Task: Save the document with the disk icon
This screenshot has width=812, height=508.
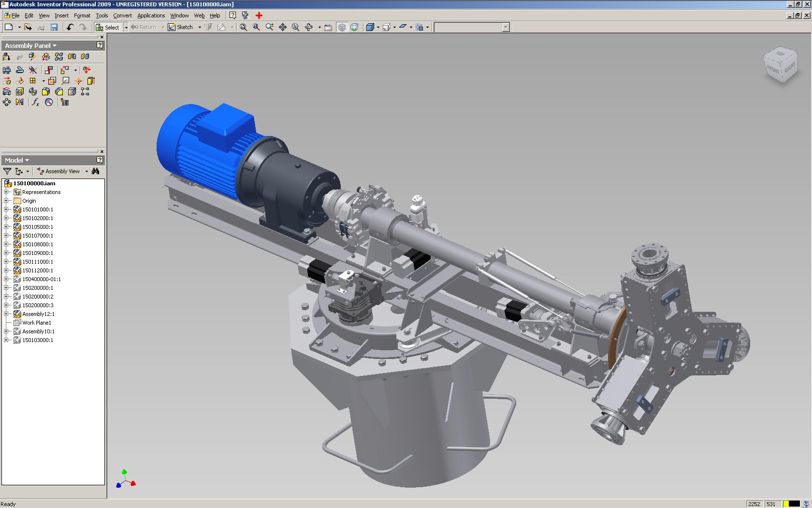Action: click(54, 27)
